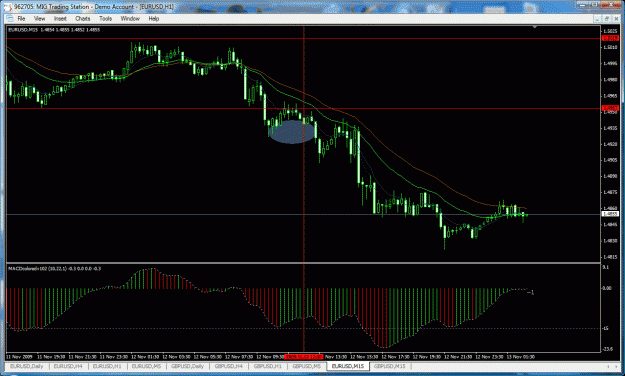Viewport: 625px width, 376px height.
Task: Open the Insert menu
Action: [x=60, y=18]
